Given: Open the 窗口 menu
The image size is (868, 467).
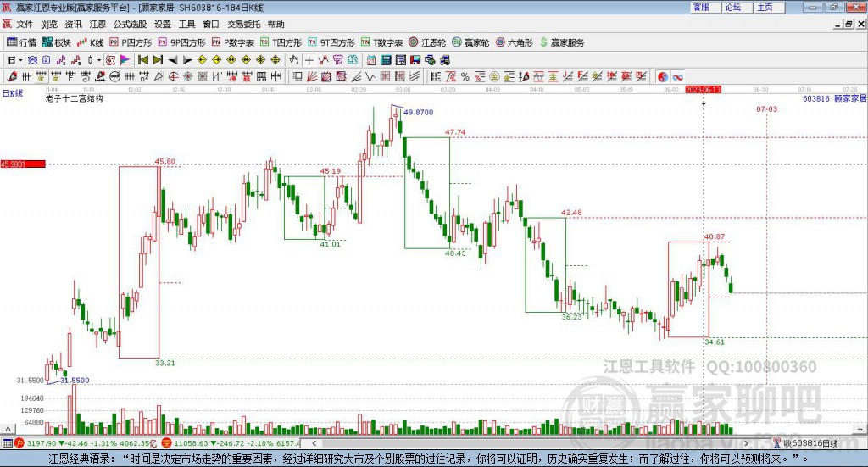Looking at the screenshot, I should tap(211, 25).
